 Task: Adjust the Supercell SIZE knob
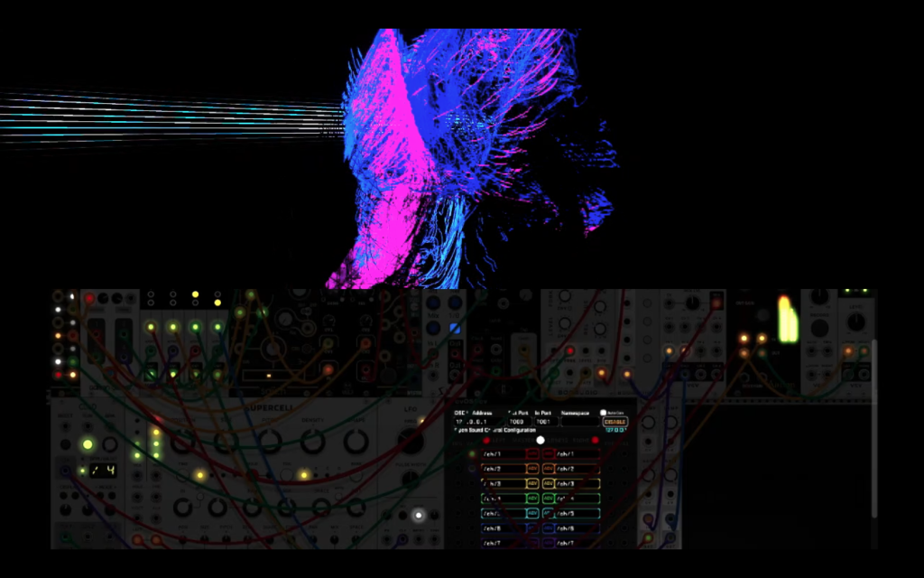click(225, 441)
